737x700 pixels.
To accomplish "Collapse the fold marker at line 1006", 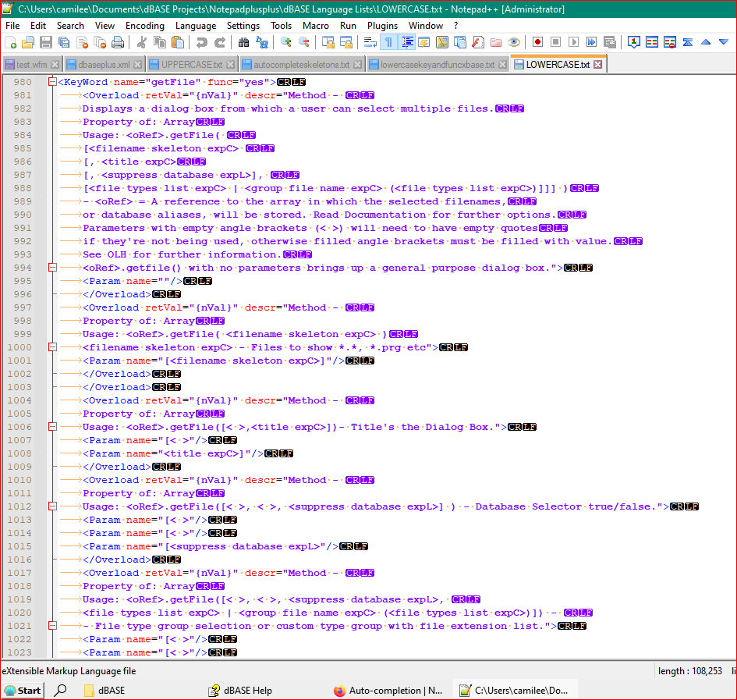I will coord(53,427).
